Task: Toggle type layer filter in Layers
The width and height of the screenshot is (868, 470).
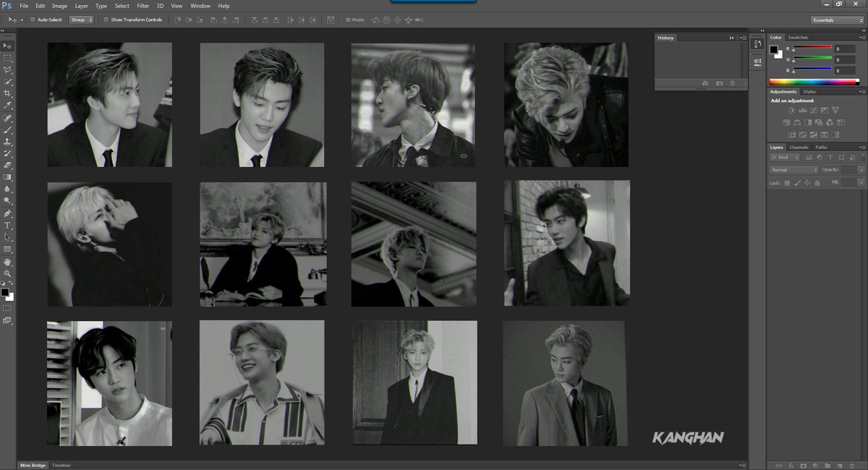Action: (830, 157)
